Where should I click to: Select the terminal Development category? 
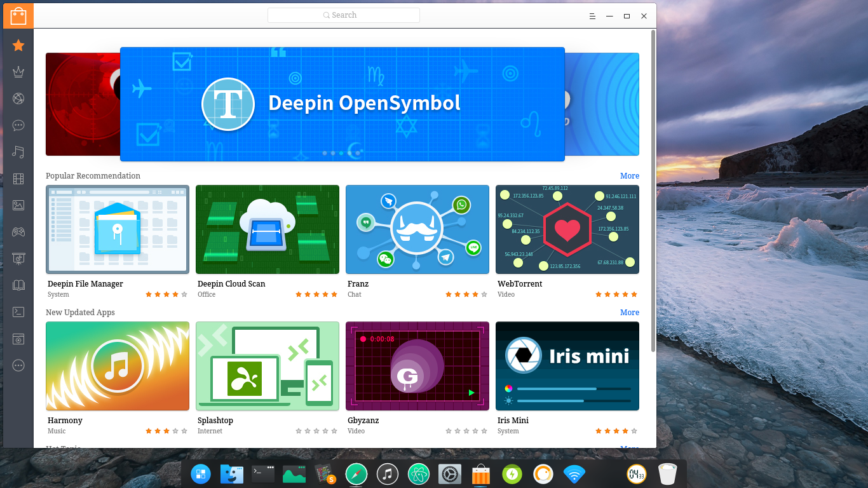click(x=18, y=312)
